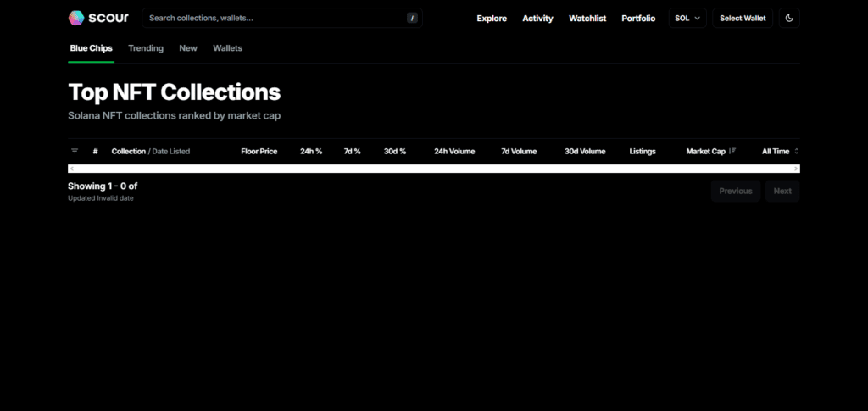The image size is (868, 411).
Task: Focus the Search collections, wallets field
Action: tap(271, 18)
